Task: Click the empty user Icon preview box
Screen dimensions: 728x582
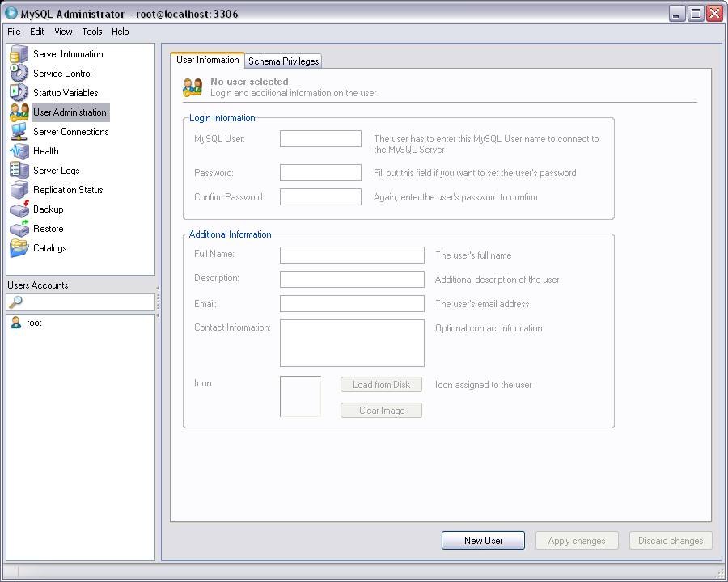Action: [300, 396]
